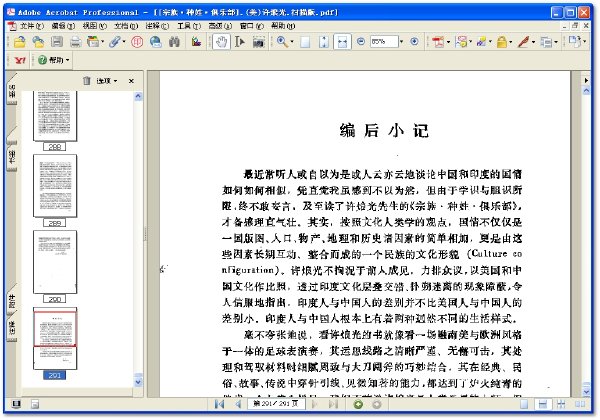Click the Create PDF toolbar icon
600x420 pixels.
(x=438, y=42)
